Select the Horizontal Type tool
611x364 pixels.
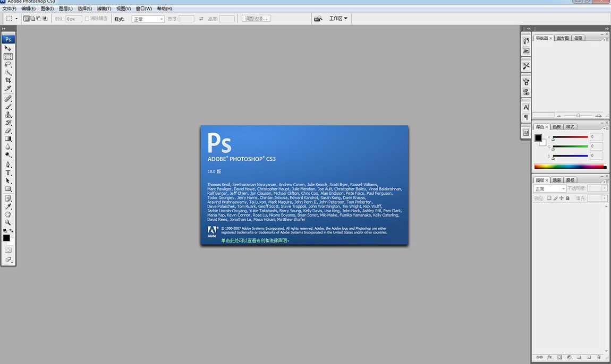click(x=8, y=172)
